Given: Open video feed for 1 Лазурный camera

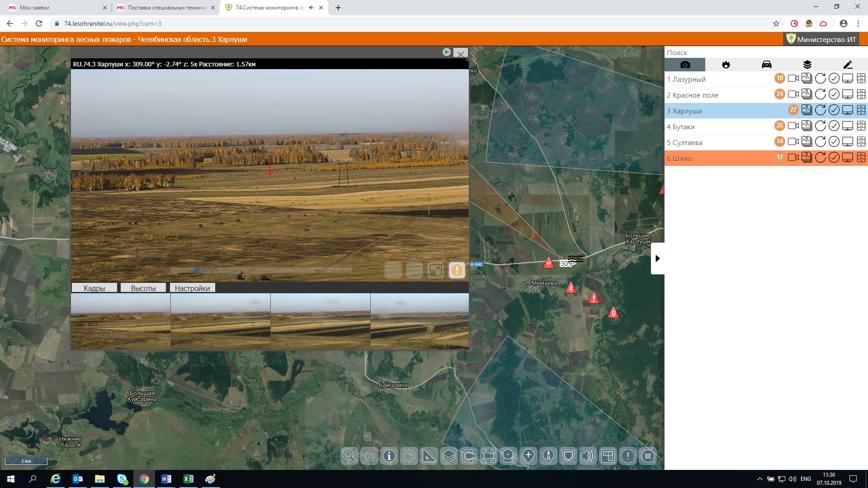Looking at the screenshot, I should [793, 79].
